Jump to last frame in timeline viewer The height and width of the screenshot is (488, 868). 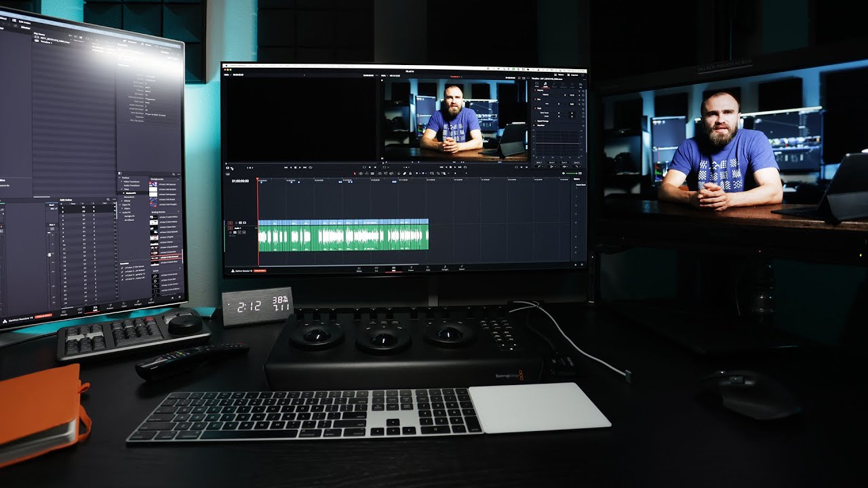[x=460, y=167]
